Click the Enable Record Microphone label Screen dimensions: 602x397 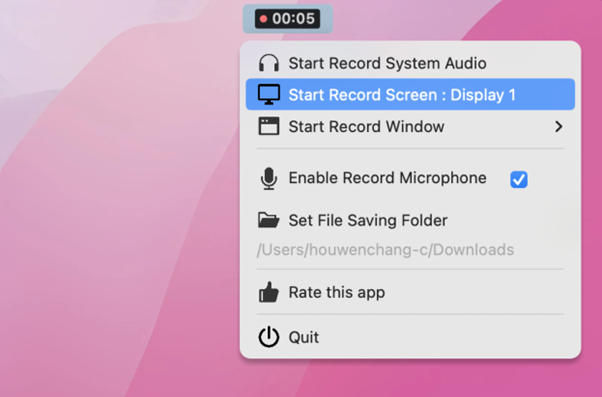pos(387,178)
